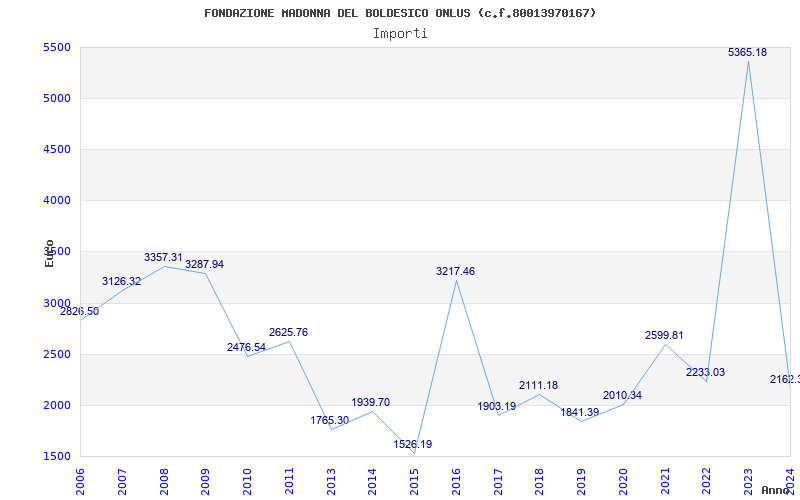Click data label 5365.18

tap(747, 52)
